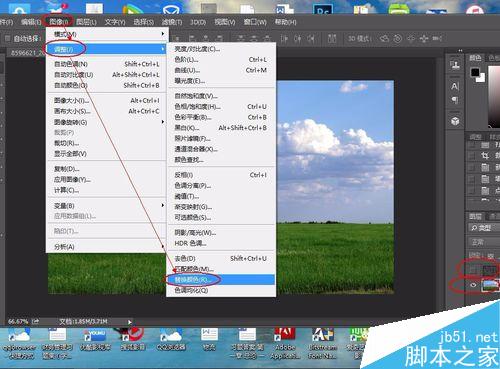
Task: Select the 3D pan tool in options bar
Action: point(411,39)
